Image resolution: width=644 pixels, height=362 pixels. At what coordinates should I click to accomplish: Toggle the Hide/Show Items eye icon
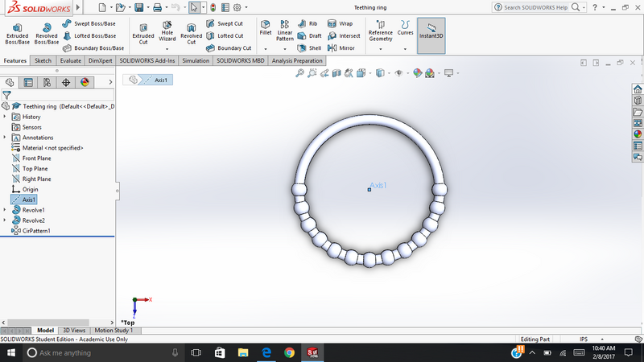click(398, 73)
